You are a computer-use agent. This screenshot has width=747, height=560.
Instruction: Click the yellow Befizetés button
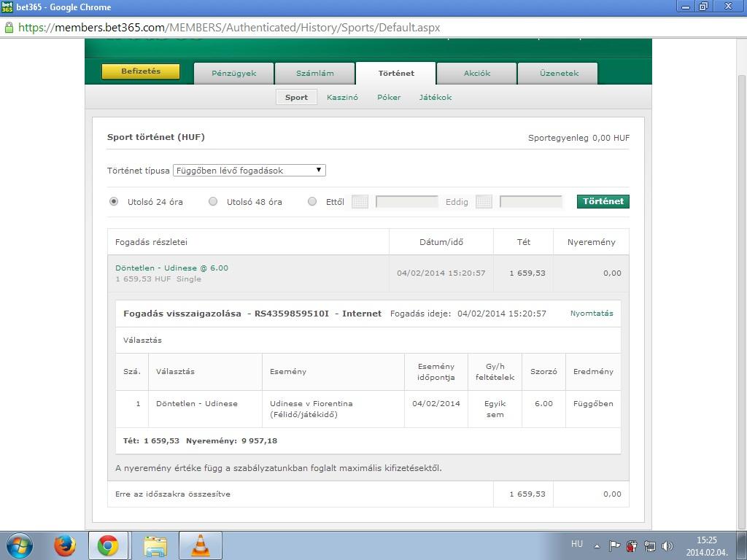coord(141,71)
